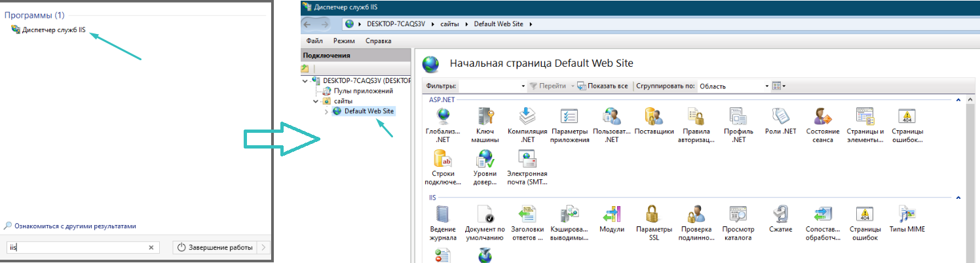Open shutdown options arrow
The width and height of the screenshot is (980, 263).
(x=263, y=248)
